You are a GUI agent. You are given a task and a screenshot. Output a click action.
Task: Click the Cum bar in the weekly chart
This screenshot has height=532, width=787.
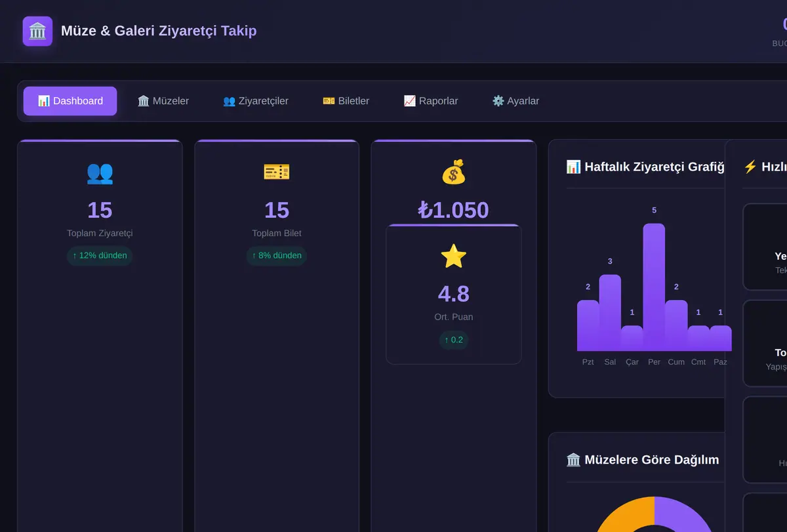676,325
